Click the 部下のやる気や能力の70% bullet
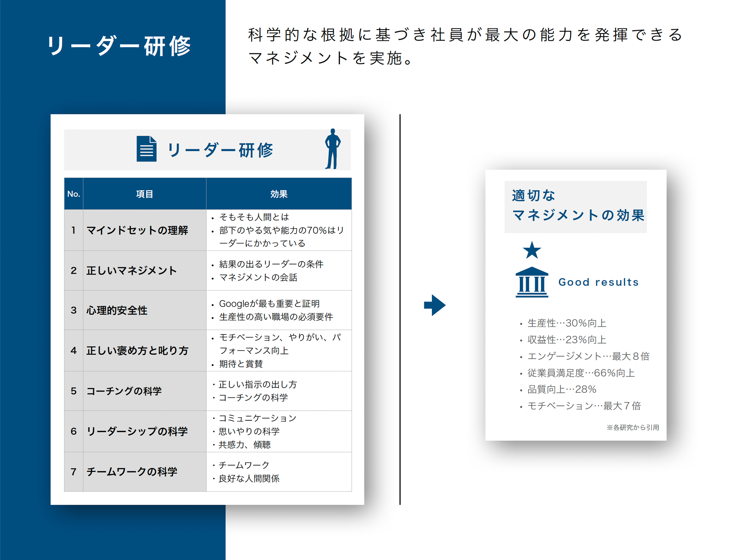The height and width of the screenshot is (560, 747). [x=281, y=237]
